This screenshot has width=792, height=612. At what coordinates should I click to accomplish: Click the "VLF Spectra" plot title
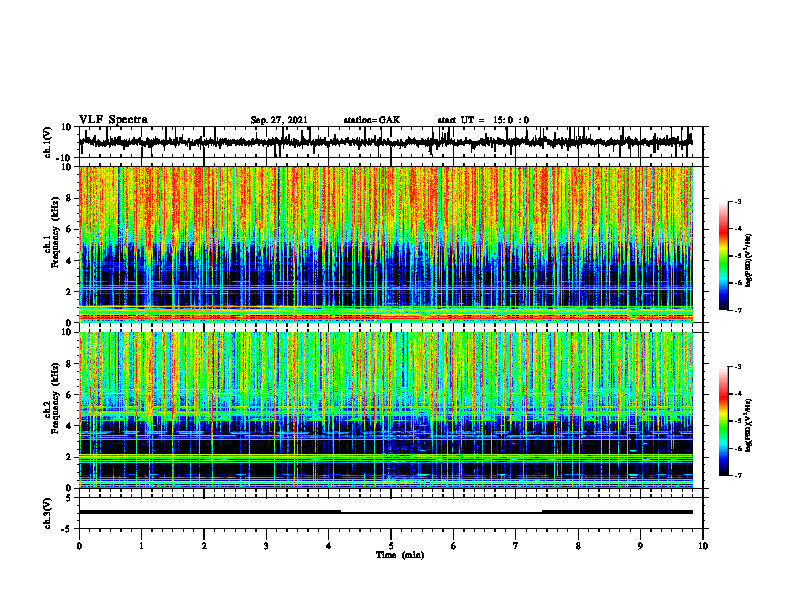113,120
